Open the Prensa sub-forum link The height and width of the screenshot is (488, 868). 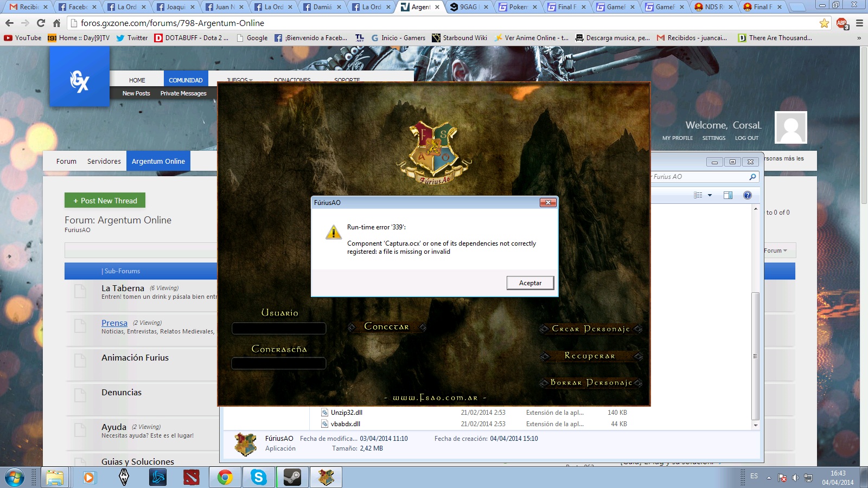tap(114, 323)
